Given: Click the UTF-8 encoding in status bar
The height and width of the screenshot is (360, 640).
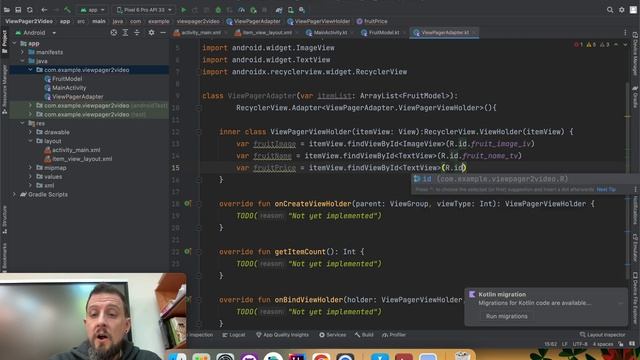Looking at the screenshot, I should pyautogui.click(x=580, y=344).
